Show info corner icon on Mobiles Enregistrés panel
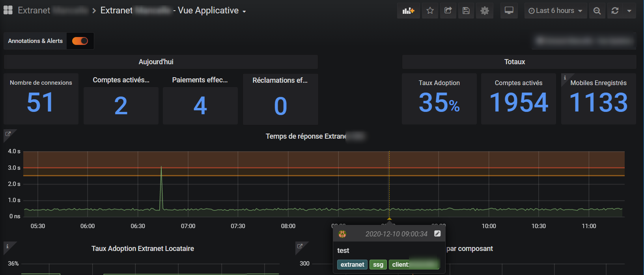This screenshot has height=275, width=644. (x=565, y=77)
